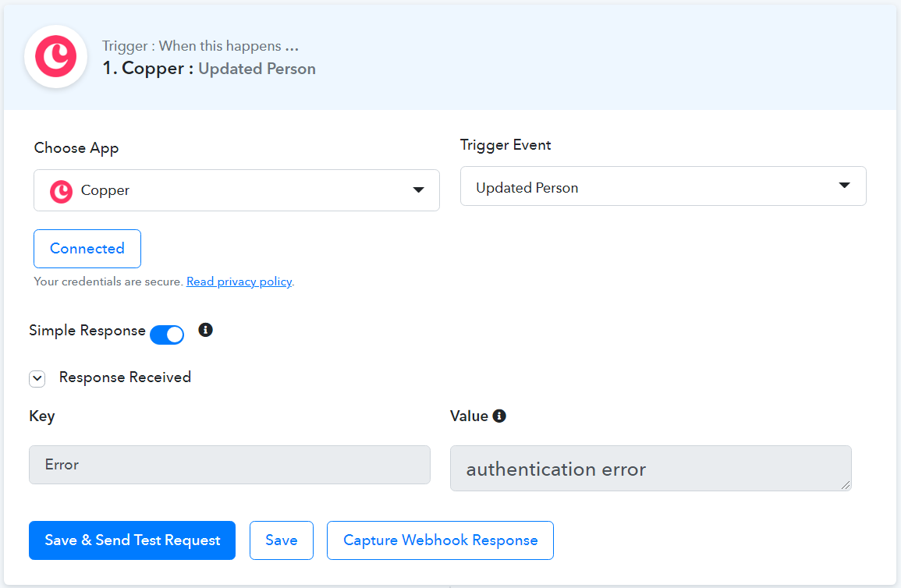Click the small Copper icon in app selector
Image resolution: width=901 pixels, height=588 pixels.
coord(61,191)
